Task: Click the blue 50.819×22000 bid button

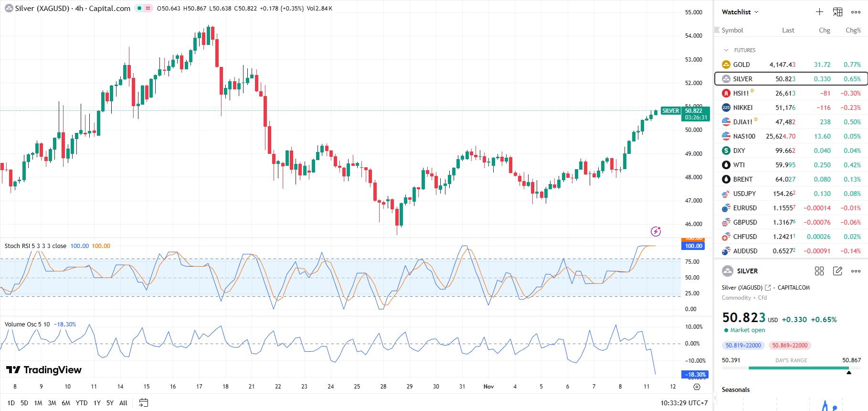Action: click(743, 346)
